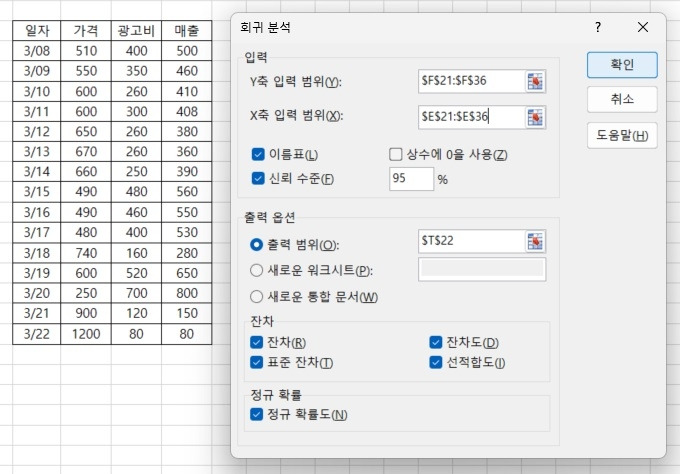Close the 회귀 분석 dialog
This screenshot has height=474, width=680.
(x=643, y=27)
